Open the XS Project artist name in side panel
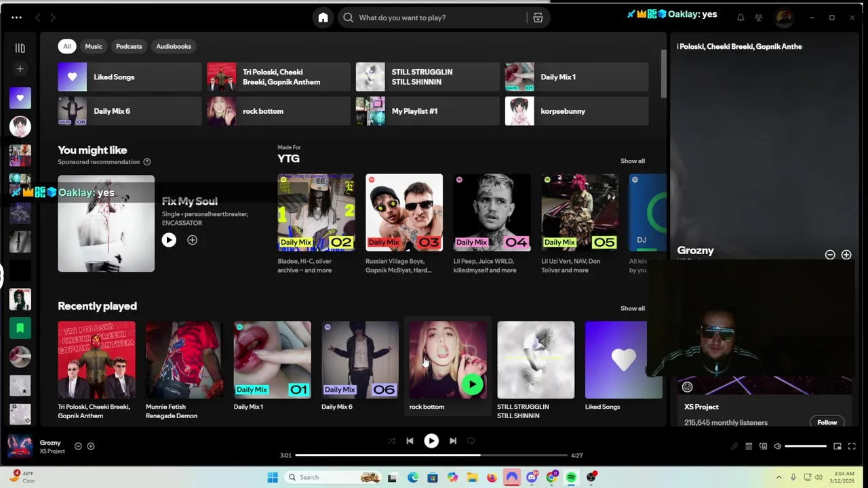 pyautogui.click(x=701, y=407)
